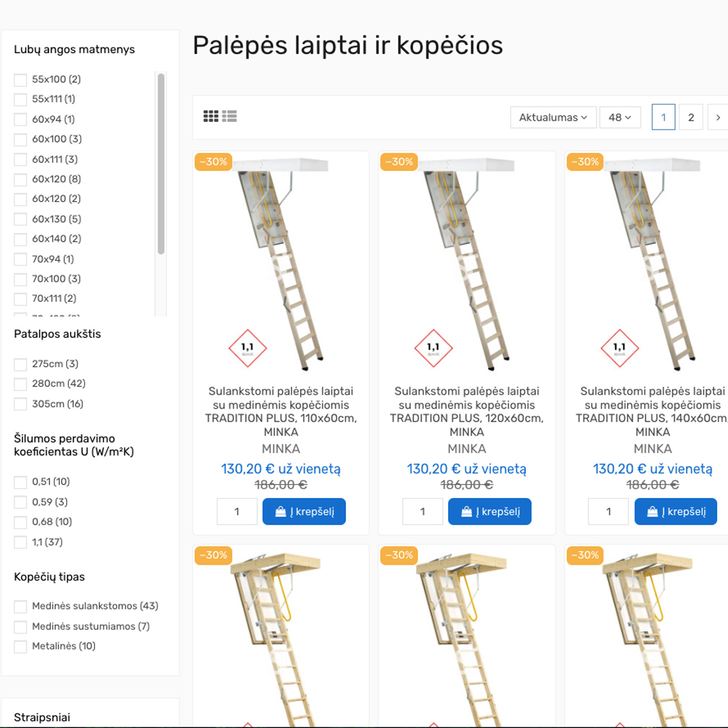Viewport: 728px width, 728px height.
Task: Open the 140x60cm ladder product image
Action: point(652,264)
